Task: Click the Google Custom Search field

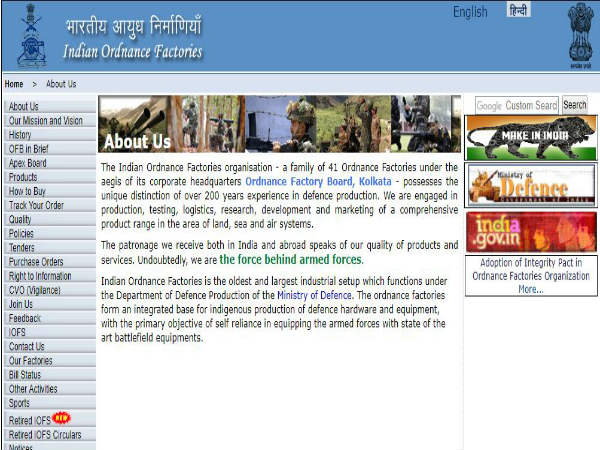Action: coord(516,105)
